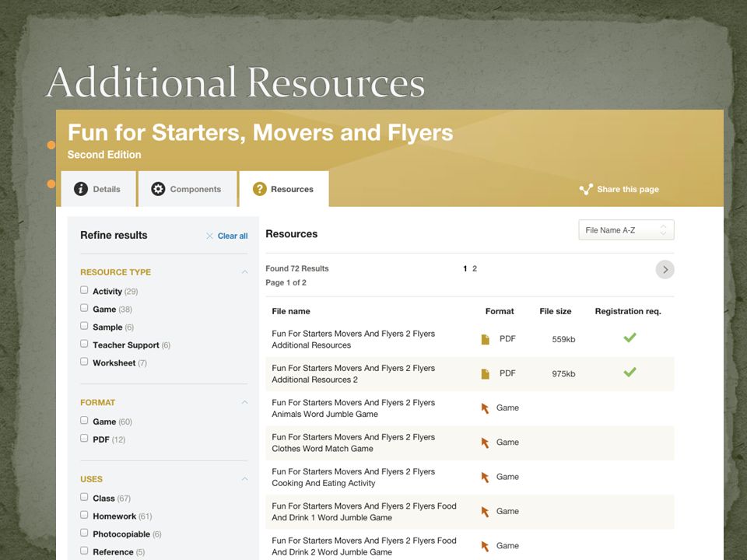Open Food And Drink 2 Word Jumble link
The image size is (747, 560).
tap(364, 546)
